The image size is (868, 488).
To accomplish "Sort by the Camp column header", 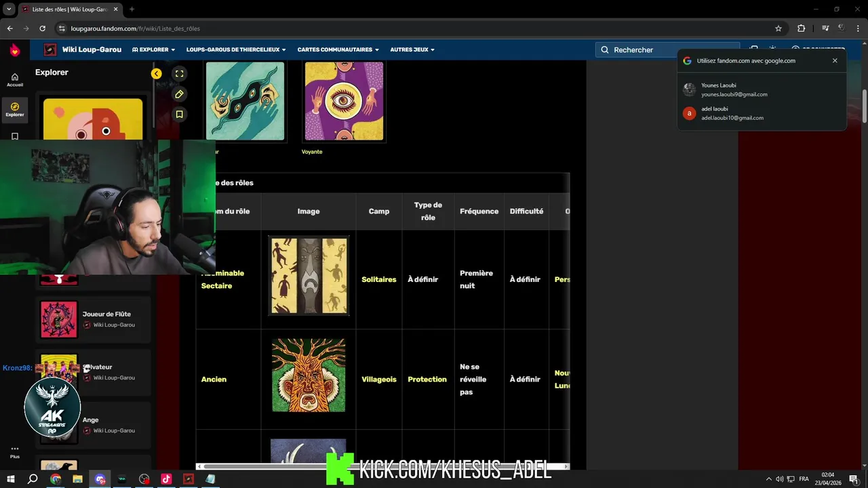I will tap(379, 211).
